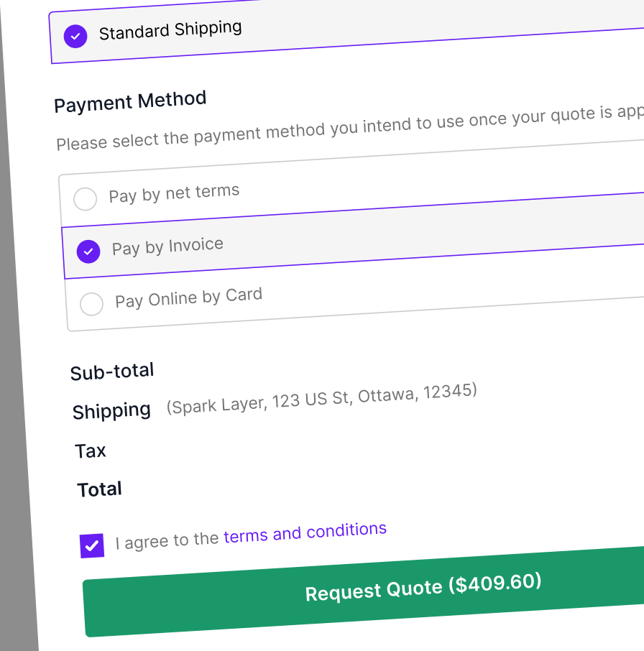Click the Payment Method heading
This screenshot has height=651, width=644.
pyautogui.click(x=130, y=102)
